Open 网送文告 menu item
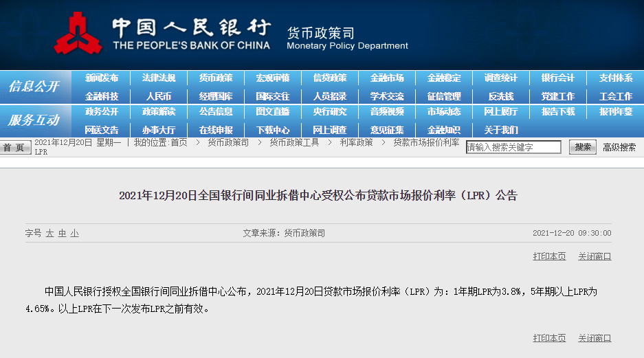Screen dimensions: 644x358 coord(102,130)
